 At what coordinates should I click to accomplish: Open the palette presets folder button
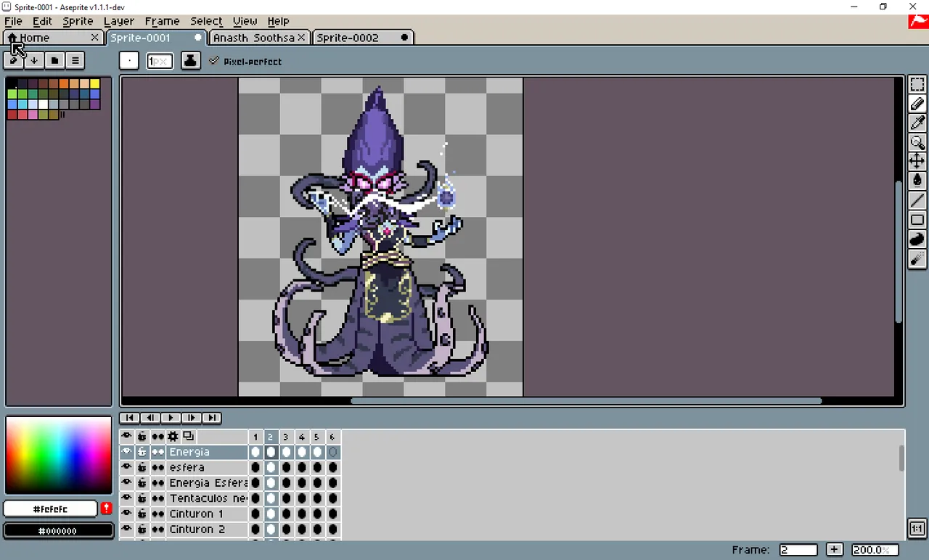[54, 60]
